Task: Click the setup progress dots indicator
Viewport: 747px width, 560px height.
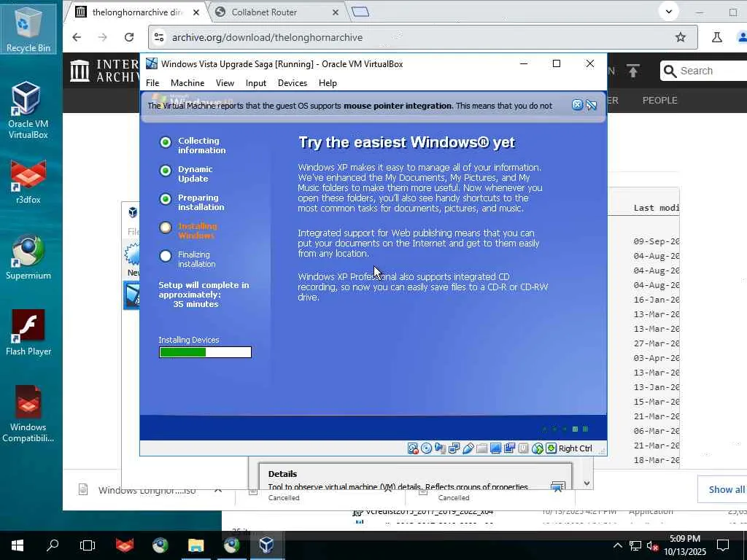Action: tap(565, 429)
